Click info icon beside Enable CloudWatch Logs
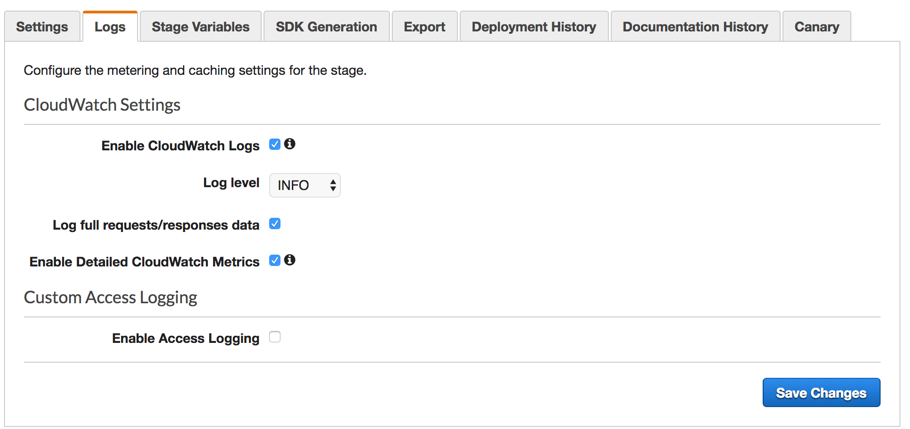The width and height of the screenshot is (910, 429). coord(290,144)
